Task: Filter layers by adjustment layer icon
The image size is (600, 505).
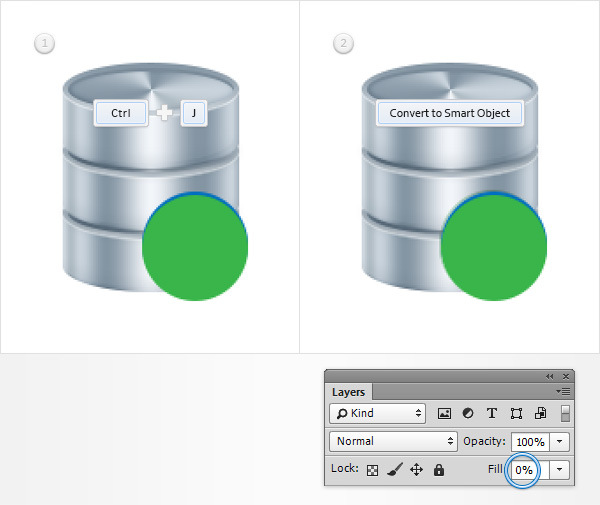Action: pyautogui.click(x=468, y=413)
